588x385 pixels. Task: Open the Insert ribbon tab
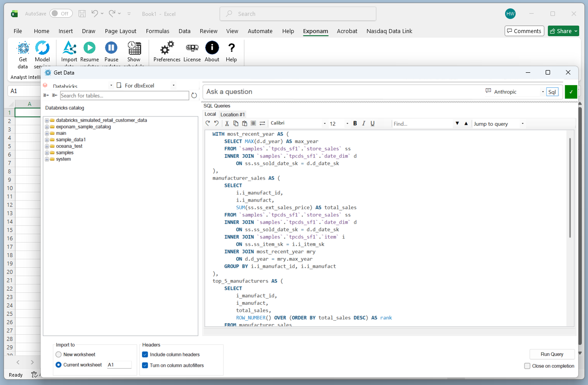pyautogui.click(x=66, y=31)
